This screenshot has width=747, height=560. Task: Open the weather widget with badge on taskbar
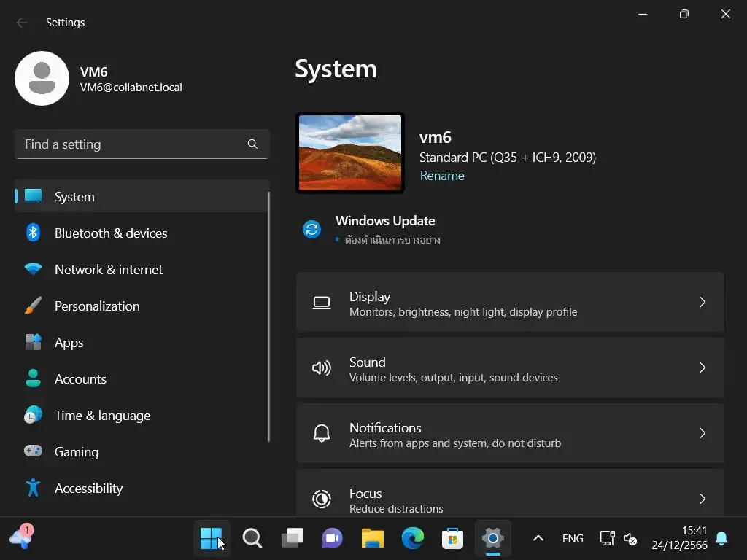coord(21,537)
